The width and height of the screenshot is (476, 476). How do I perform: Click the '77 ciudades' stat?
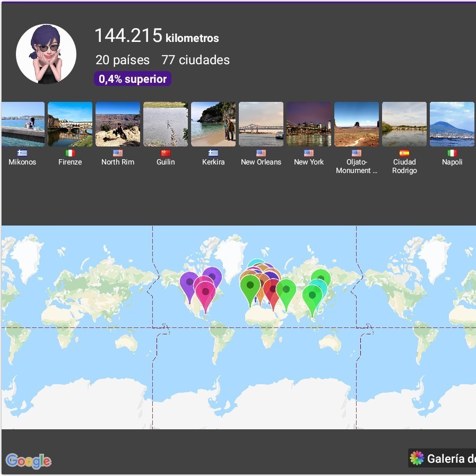click(195, 60)
